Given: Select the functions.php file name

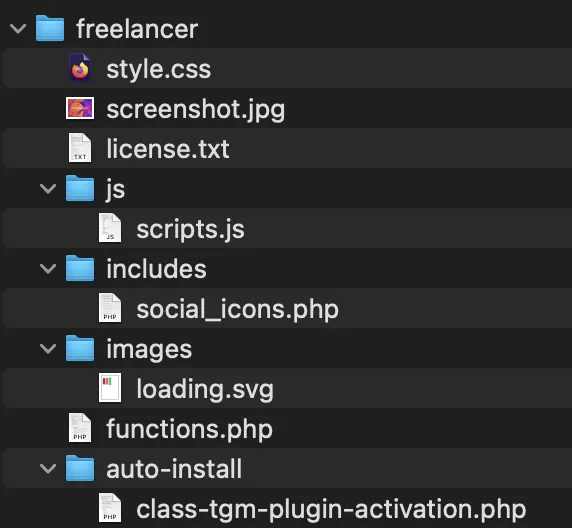Looking at the screenshot, I should pos(189,429).
